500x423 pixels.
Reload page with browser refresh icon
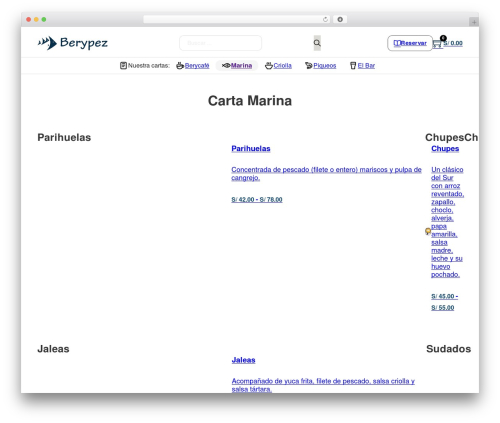pyautogui.click(x=325, y=19)
